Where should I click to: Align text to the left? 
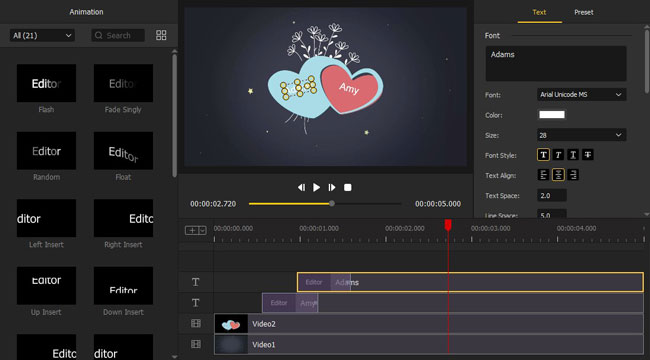click(x=543, y=175)
